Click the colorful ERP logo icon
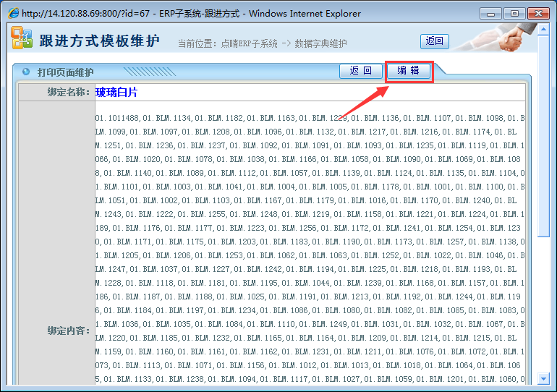 click(x=22, y=38)
